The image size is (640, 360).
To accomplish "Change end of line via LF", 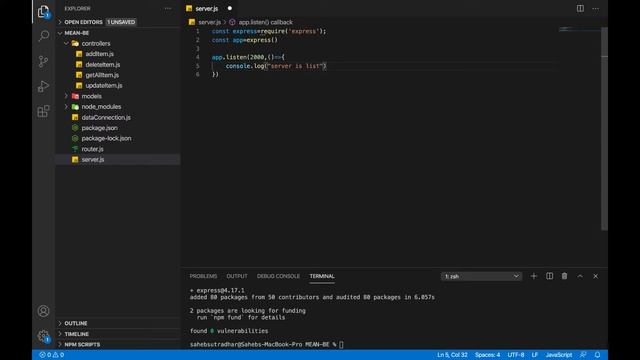I will click(x=535, y=355).
